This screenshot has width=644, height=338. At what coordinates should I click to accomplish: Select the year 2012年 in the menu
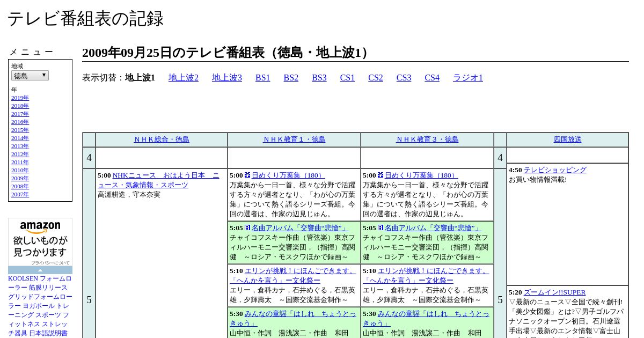click(20, 155)
